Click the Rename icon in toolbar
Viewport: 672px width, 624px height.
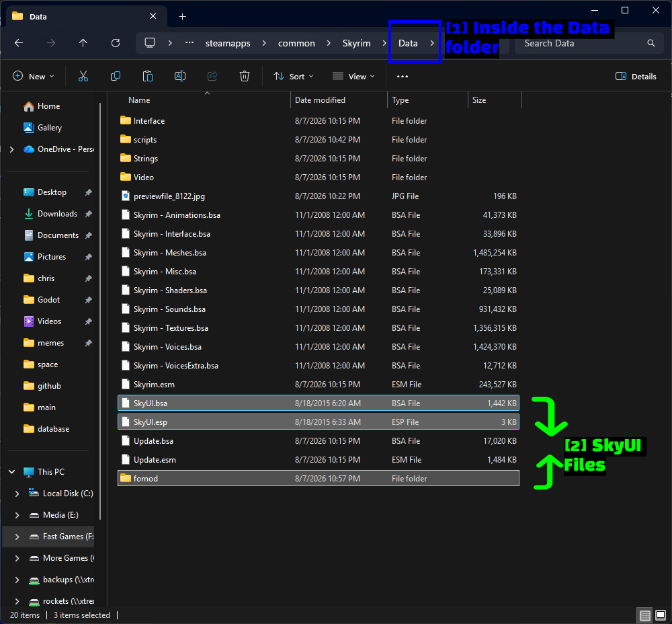[180, 77]
